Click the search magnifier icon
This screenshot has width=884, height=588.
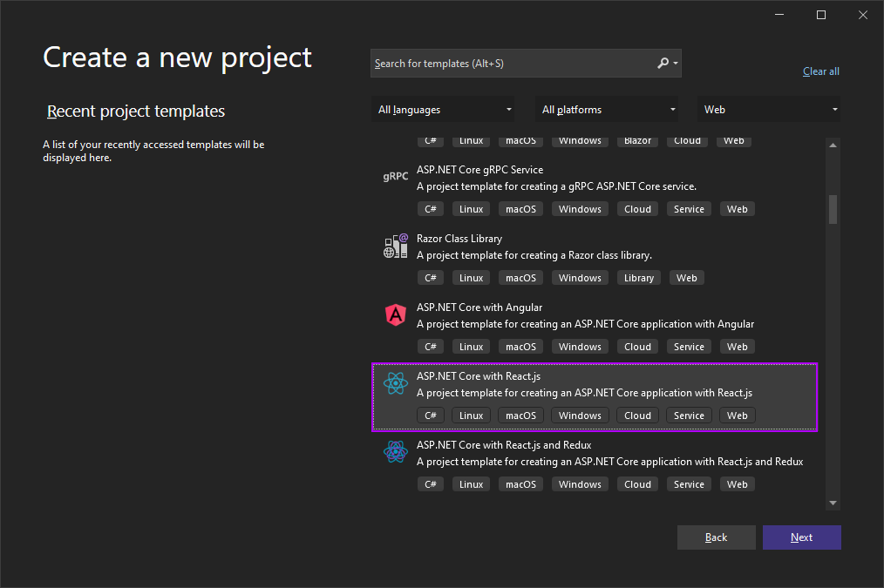tap(663, 63)
